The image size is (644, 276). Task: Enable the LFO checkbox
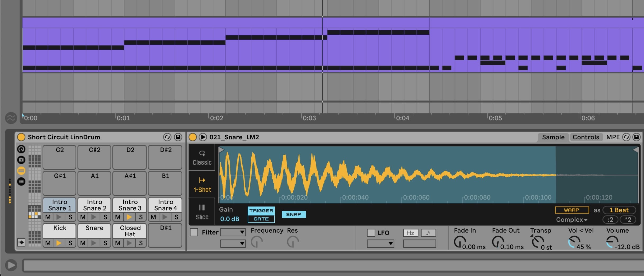tap(371, 233)
